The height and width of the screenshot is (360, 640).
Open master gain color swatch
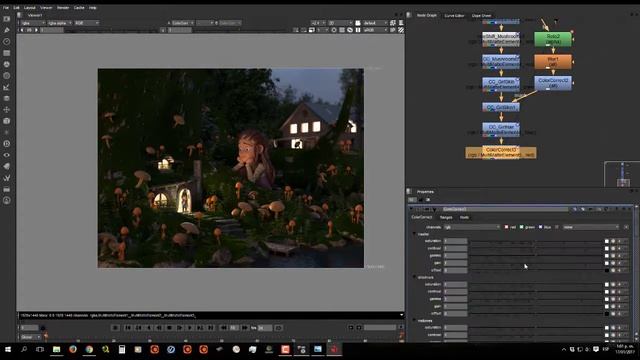[x=607, y=263]
